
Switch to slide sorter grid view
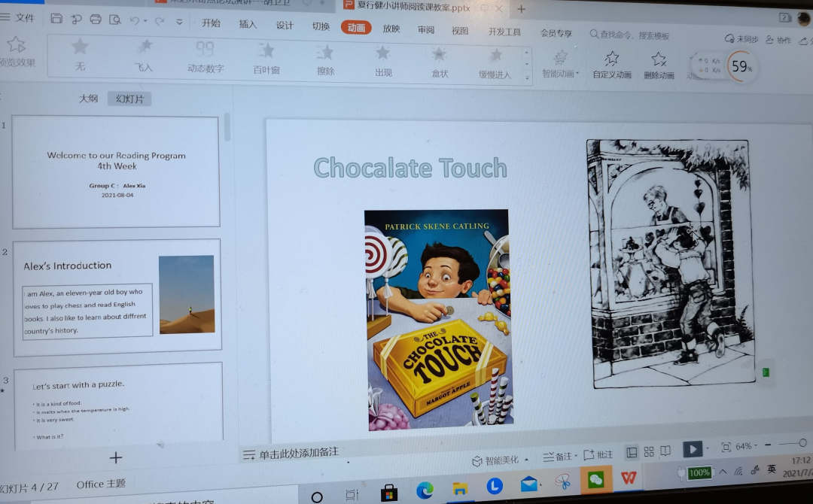(x=649, y=451)
